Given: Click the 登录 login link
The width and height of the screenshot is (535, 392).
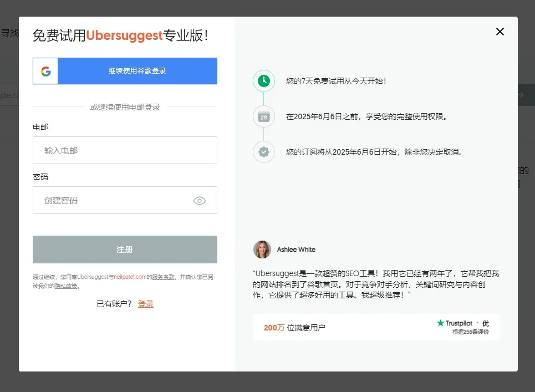Looking at the screenshot, I should pyautogui.click(x=146, y=304).
